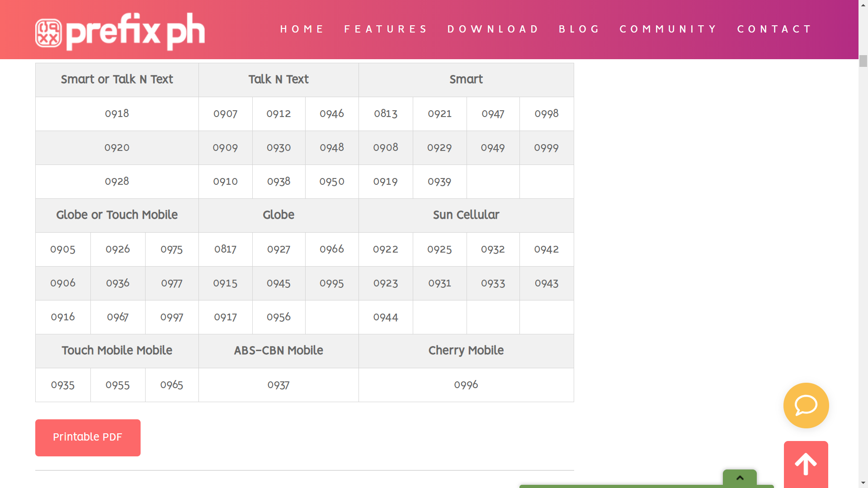Click the Printable PDF button

[88, 437]
